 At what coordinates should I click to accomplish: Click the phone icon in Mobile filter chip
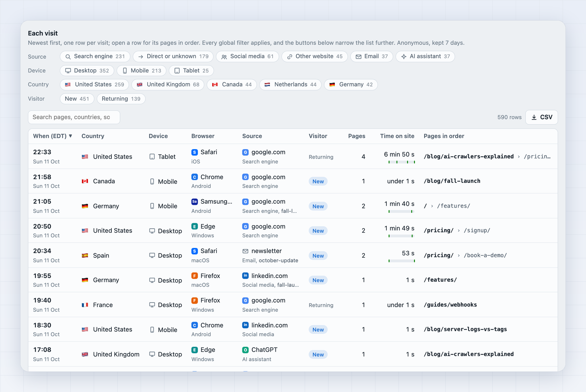click(x=125, y=71)
